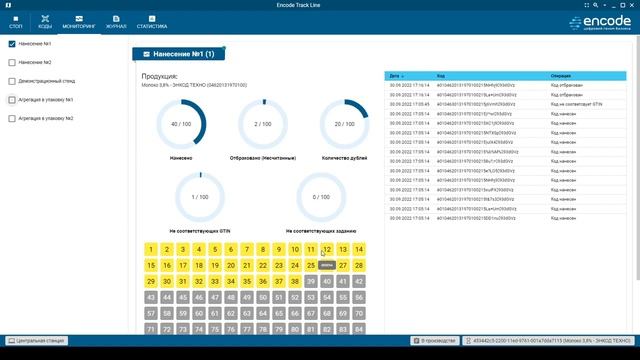
Task: Select gray code cell 64
Action: click(263, 313)
